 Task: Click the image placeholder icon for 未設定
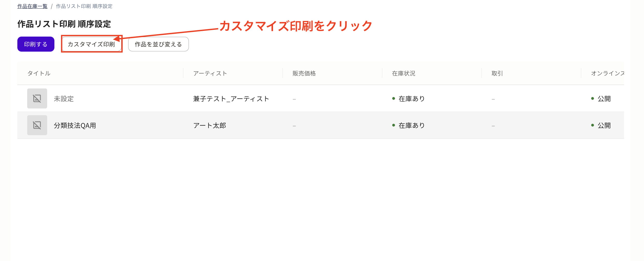tap(37, 99)
